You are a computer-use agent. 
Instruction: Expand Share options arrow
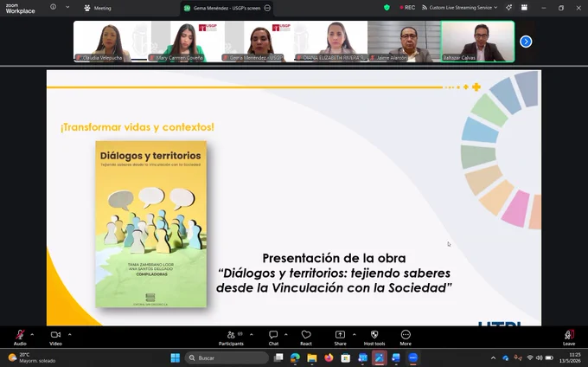point(354,334)
